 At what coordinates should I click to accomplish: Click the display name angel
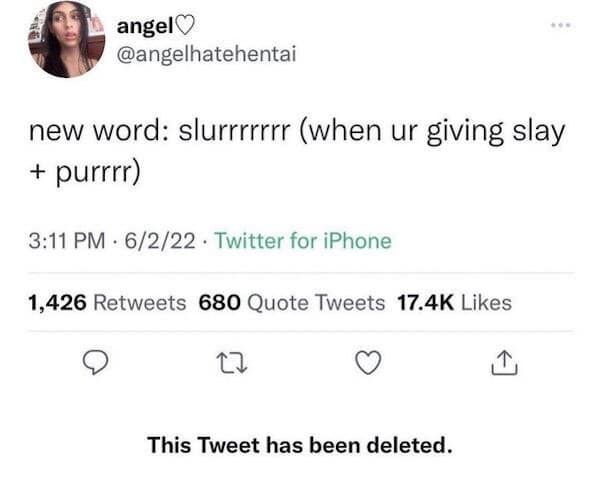click(x=145, y=27)
